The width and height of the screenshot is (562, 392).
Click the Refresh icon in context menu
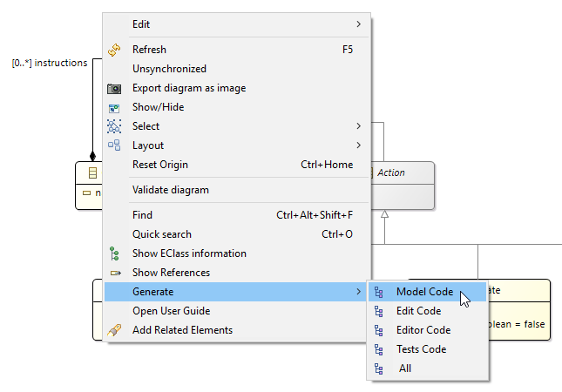(x=114, y=50)
